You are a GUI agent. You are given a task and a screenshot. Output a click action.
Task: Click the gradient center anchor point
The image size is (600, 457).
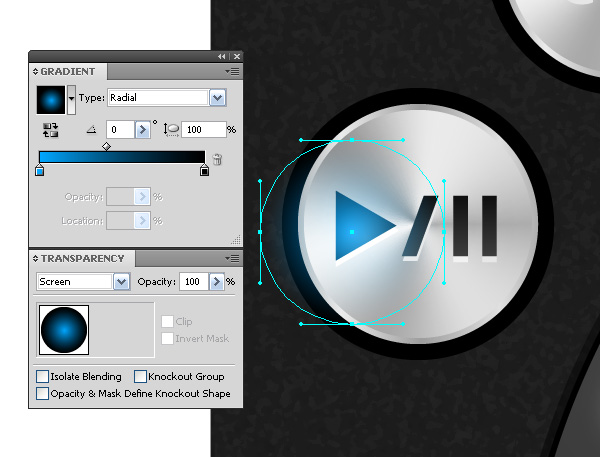pyautogui.click(x=352, y=232)
